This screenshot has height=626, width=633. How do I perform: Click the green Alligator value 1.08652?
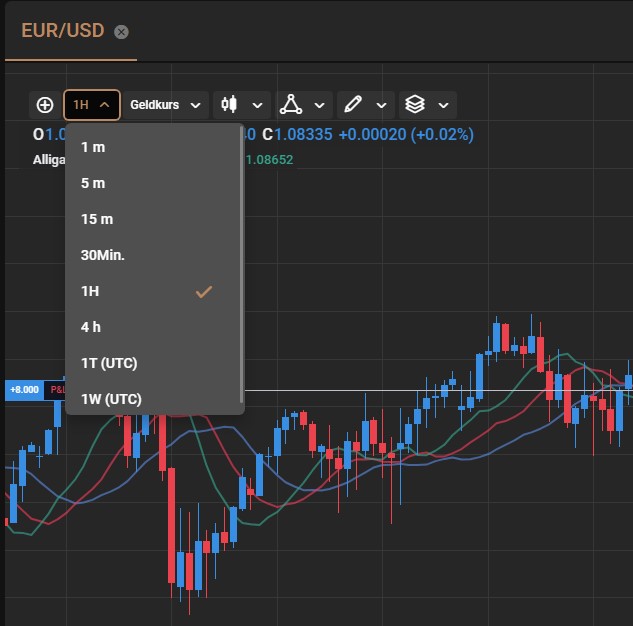pyautogui.click(x=269, y=160)
